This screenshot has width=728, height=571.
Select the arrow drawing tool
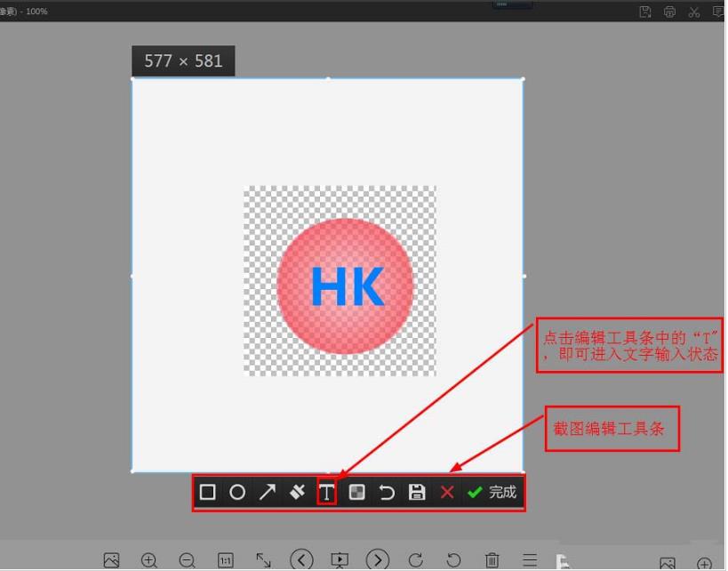(x=267, y=492)
